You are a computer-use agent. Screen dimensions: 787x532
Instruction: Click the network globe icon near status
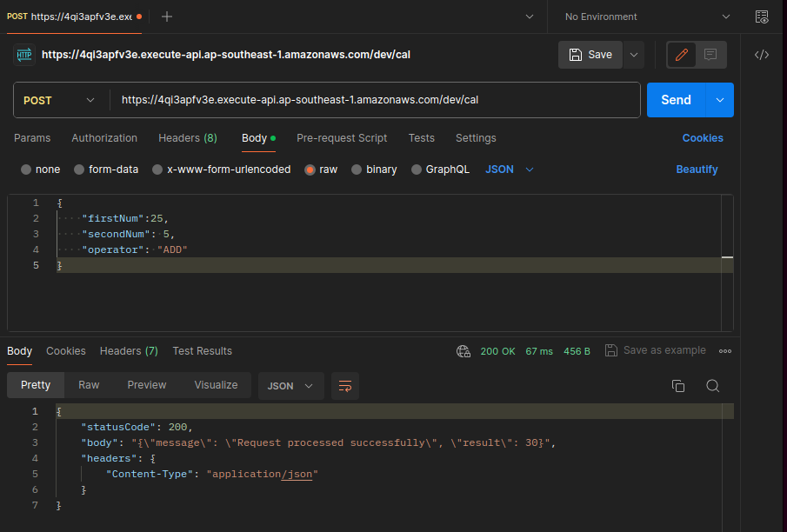click(x=463, y=351)
